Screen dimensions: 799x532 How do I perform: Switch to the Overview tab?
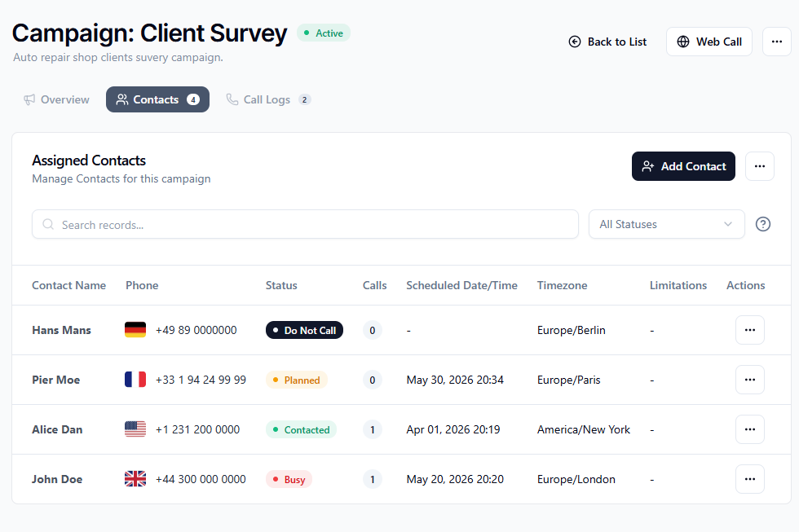pos(56,99)
